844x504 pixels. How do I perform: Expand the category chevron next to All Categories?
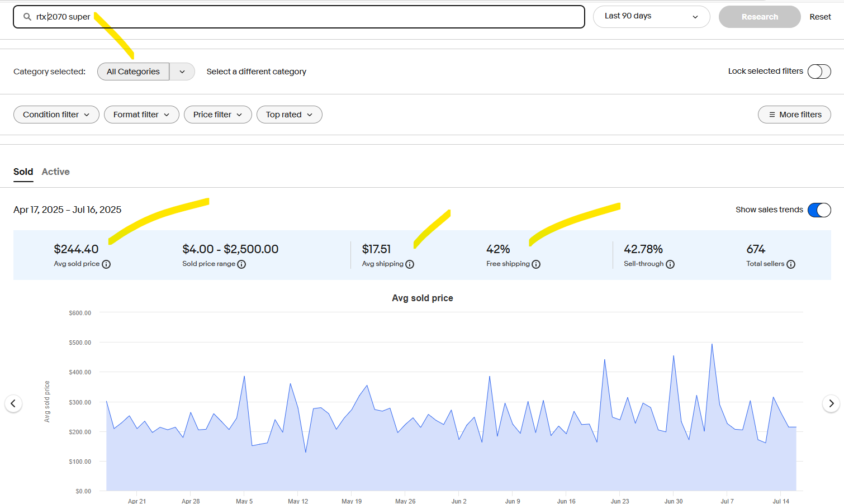pyautogui.click(x=182, y=72)
